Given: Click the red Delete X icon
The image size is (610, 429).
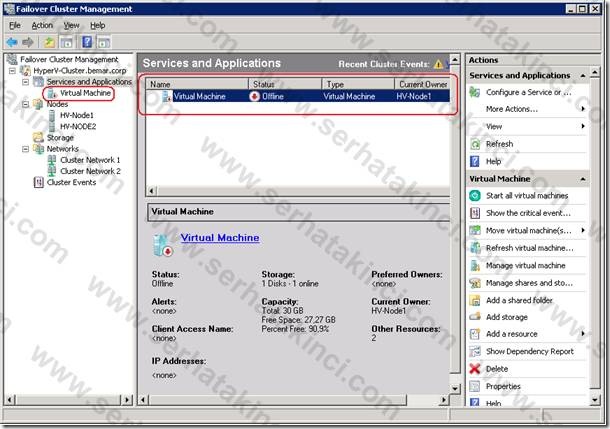Looking at the screenshot, I should pyautogui.click(x=475, y=369).
